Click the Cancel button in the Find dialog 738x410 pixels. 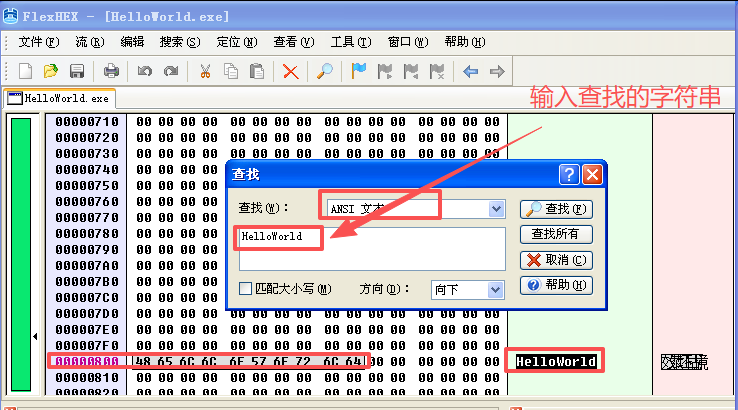(x=556, y=260)
